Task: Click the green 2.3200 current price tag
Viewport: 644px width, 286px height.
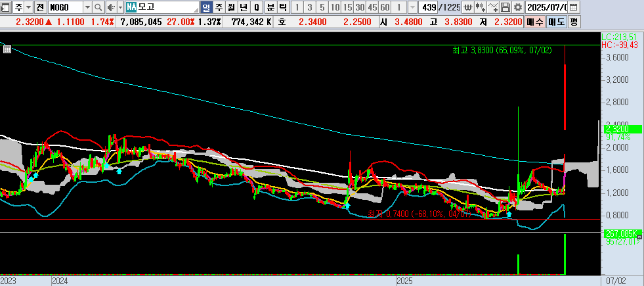Action: pyautogui.click(x=622, y=130)
